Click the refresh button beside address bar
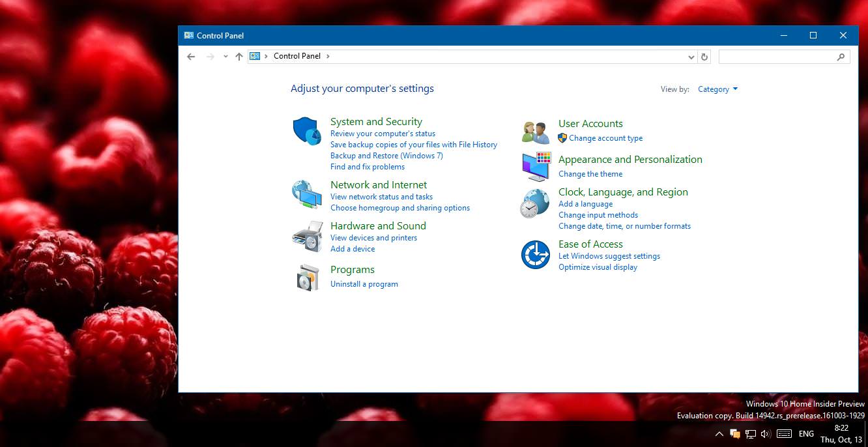Screen dimensions: 868x447 pos(704,57)
